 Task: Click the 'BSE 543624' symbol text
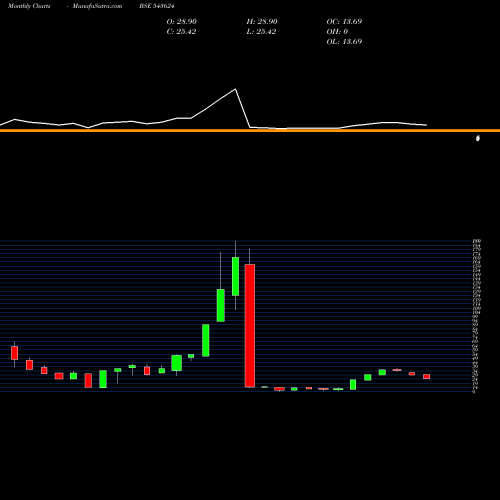click(x=157, y=6)
